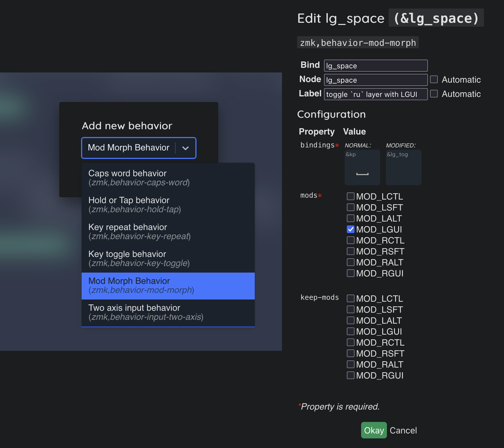Viewport: 504px width, 448px height.
Task: Select Key repeat behavior from list
Action: (x=168, y=231)
